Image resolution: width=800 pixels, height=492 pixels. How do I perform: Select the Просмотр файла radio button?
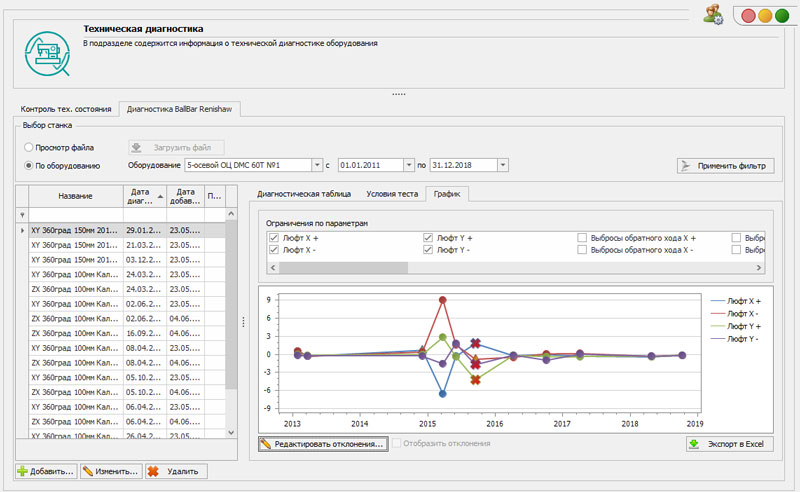[x=29, y=147]
